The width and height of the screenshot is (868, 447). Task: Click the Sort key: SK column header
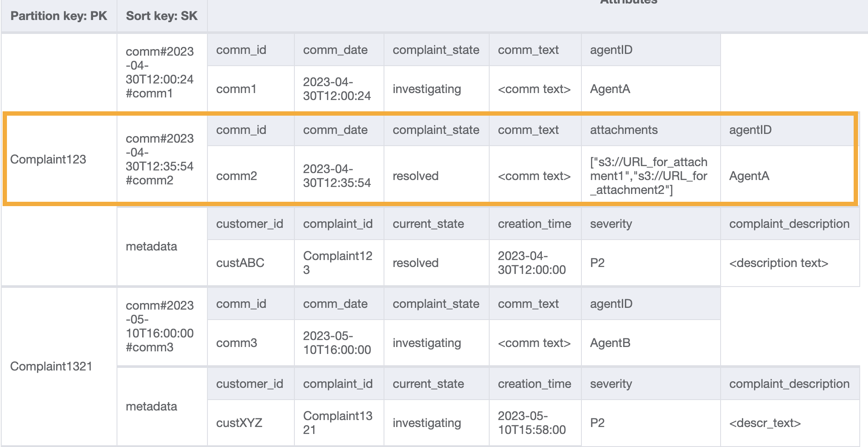tap(161, 16)
